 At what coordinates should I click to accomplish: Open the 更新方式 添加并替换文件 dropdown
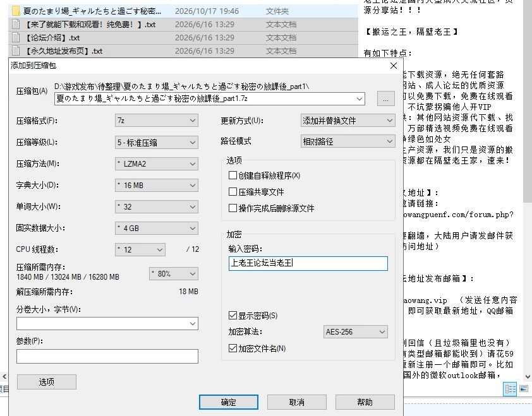(x=348, y=121)
